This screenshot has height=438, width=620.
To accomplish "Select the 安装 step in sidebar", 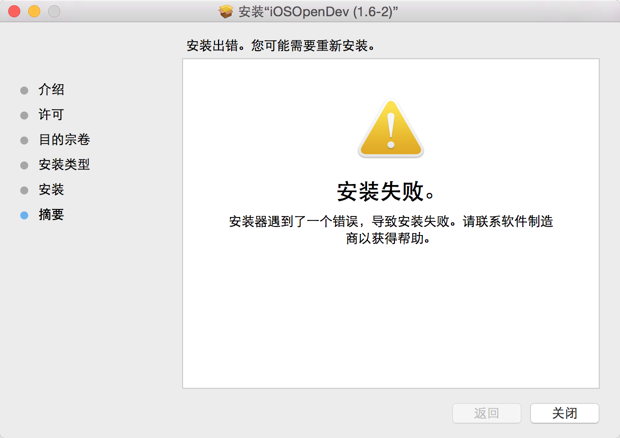I will click(51, 189).
